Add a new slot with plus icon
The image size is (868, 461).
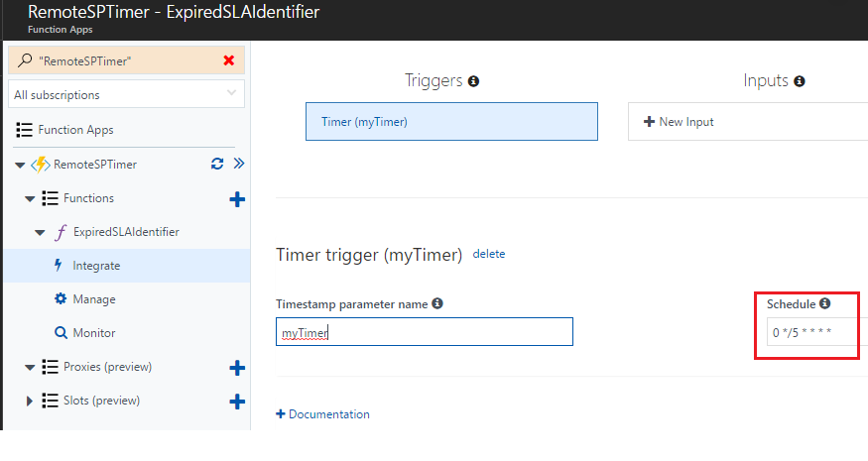point(237,402)
